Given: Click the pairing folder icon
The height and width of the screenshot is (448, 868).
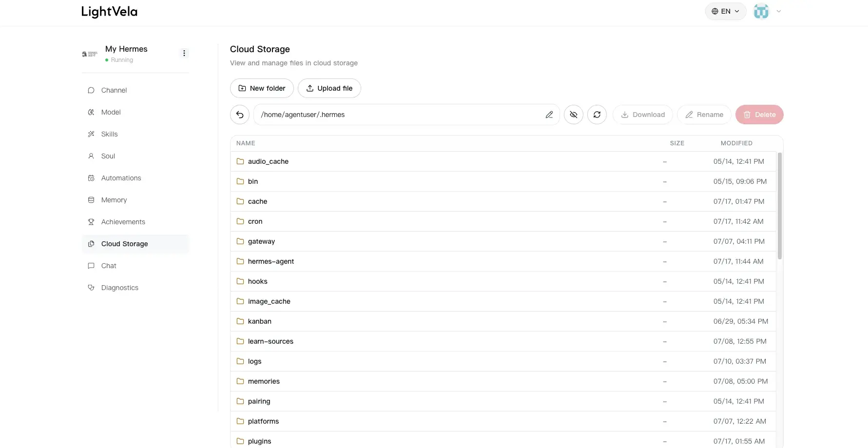Looking at the screenshot, I should (x=240, y=401).
